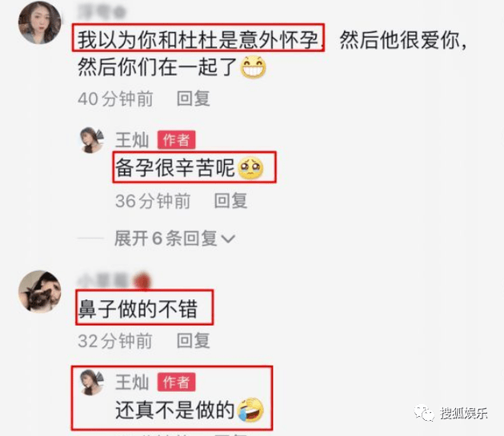Viewport: 504px width, 436px height.
Task: Open the cat-photo commenter's avatar
Action: coord(39,291)
